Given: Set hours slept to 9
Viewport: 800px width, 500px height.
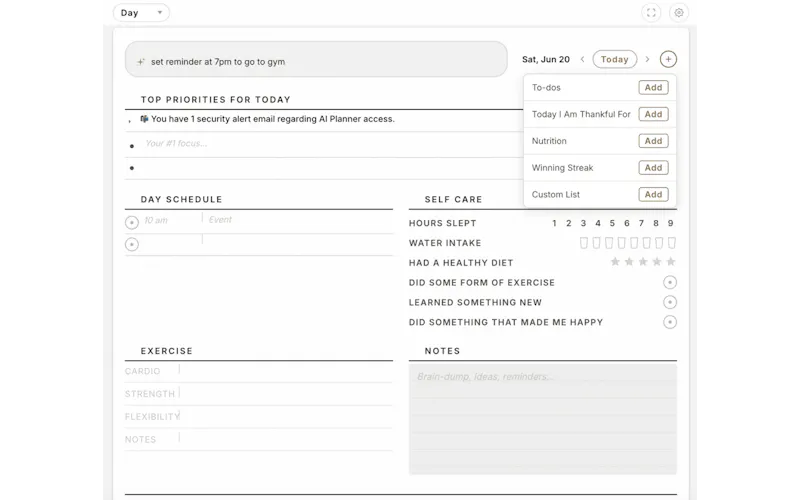Looking at the screenshot, I should coord(670,223).
